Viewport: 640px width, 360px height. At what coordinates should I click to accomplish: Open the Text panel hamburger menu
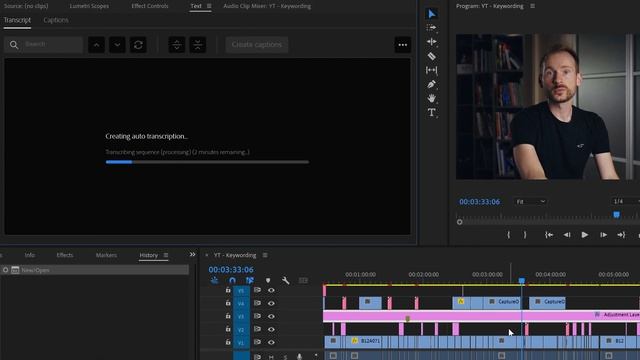pyautogui.click(x=209, y=6)
